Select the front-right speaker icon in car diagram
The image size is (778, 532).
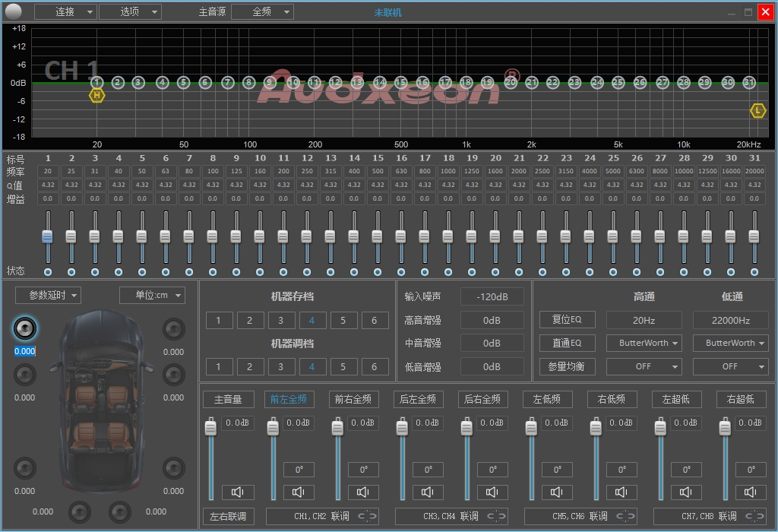(174, 328)
